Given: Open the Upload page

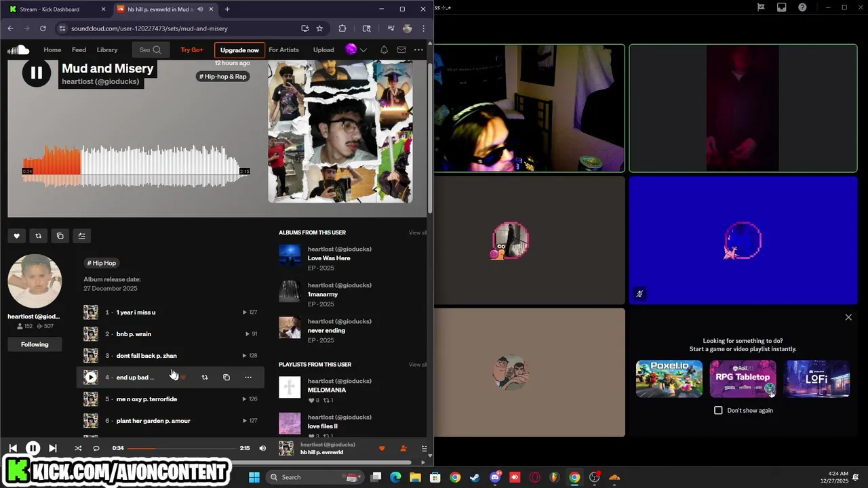Looking at the screenshot, I should (323, 49).
